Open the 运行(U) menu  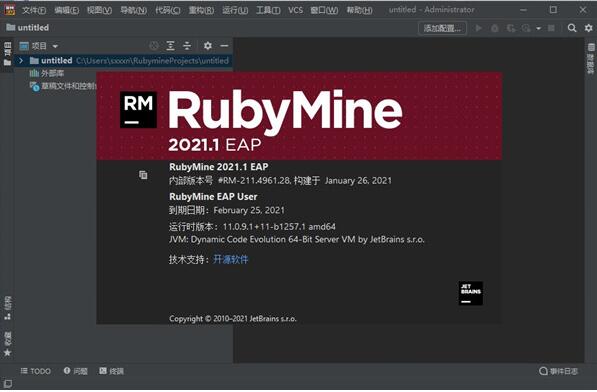[235, 10]
